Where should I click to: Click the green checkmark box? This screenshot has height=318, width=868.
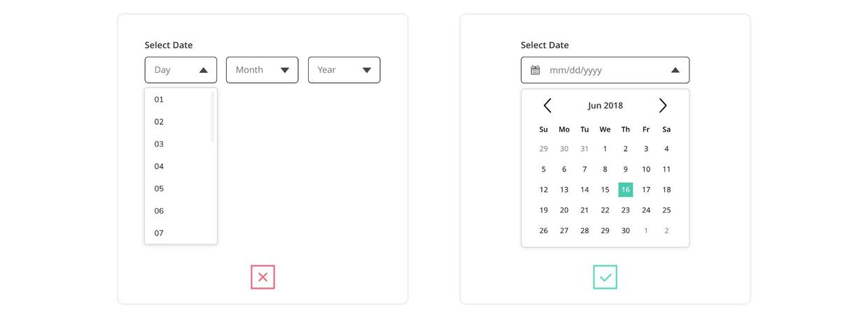tap(605, 277)
